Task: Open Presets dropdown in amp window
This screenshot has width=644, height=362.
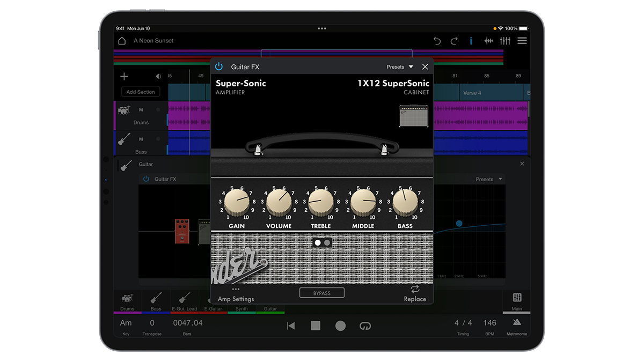Action: coord(400,67)
